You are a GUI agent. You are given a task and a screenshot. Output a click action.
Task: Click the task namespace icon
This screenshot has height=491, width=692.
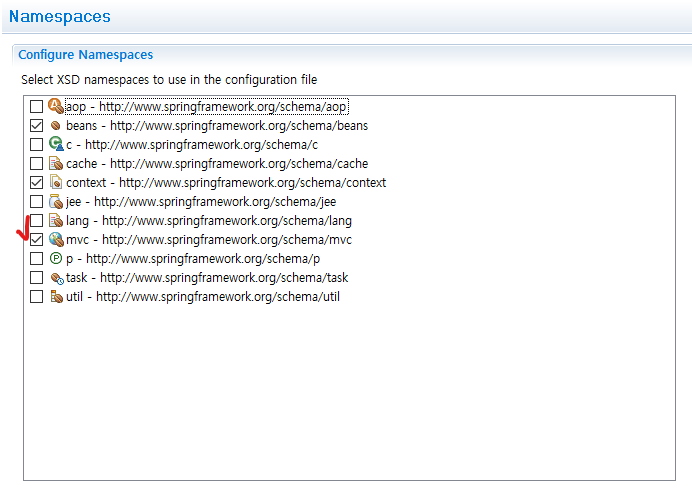point(56,278)
